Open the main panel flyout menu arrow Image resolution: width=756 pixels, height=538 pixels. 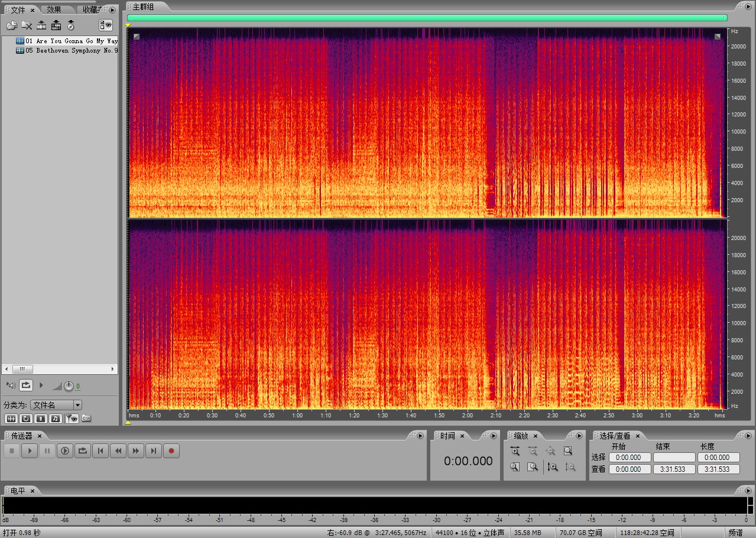[x=749, y=6]
